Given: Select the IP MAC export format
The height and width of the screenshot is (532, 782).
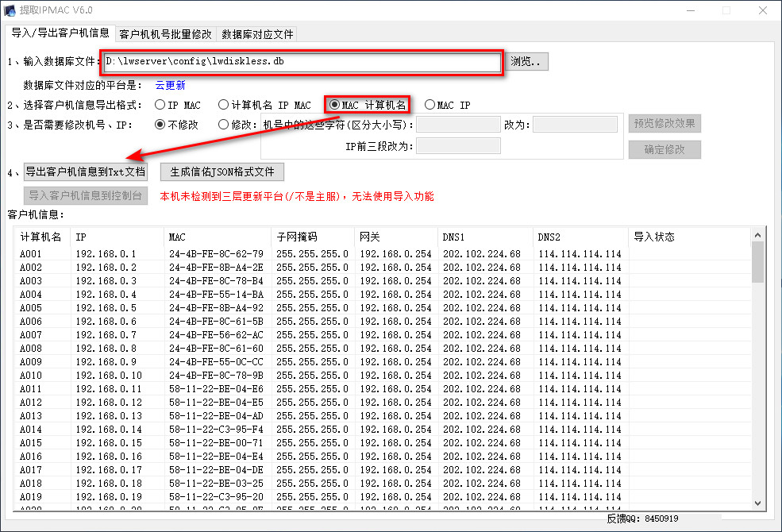Looking at the screenshot, I should click(160, 103).
